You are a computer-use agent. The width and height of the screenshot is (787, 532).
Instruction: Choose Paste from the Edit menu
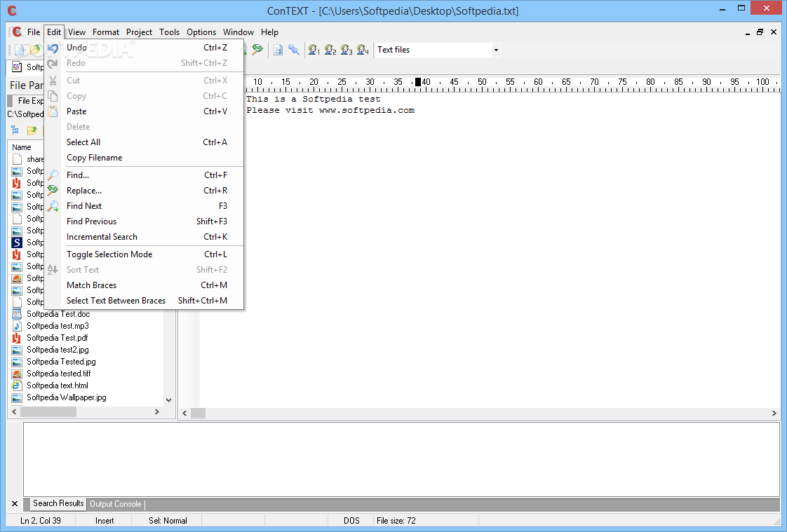(144, 111)
